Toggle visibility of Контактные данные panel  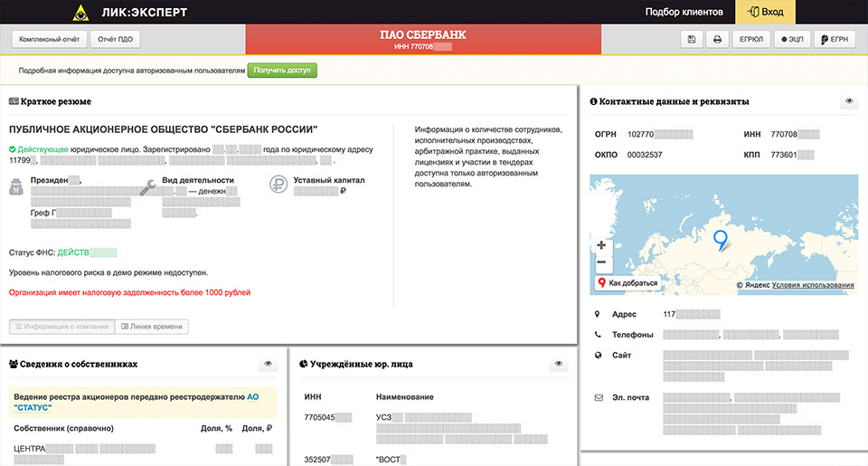pos(849,101)
